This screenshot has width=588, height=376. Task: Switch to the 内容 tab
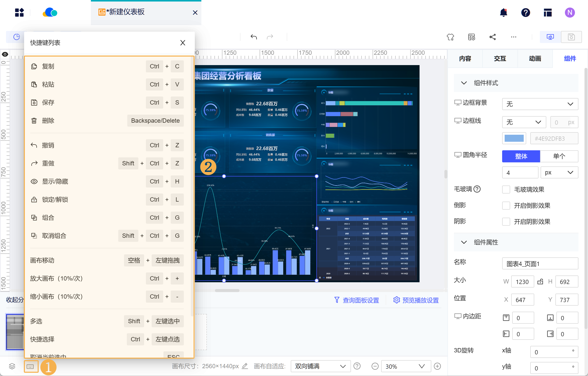point(465,59)
